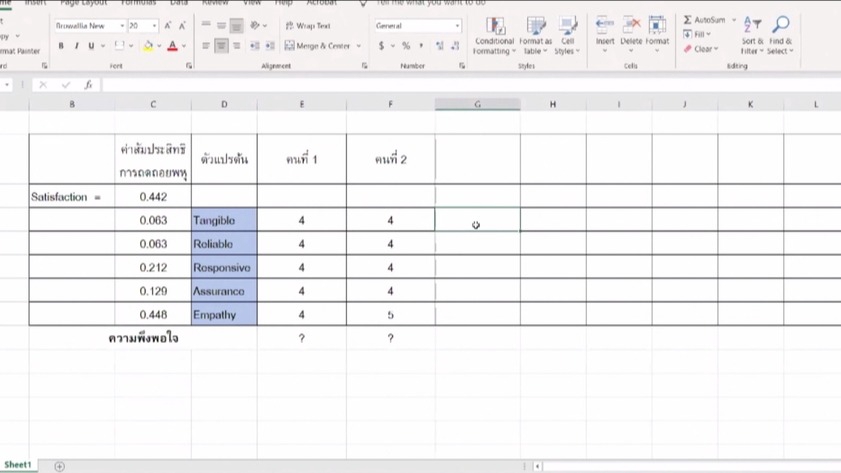841x473 pixels.
Task: Add a new sheet
Action: coord(60,466)
